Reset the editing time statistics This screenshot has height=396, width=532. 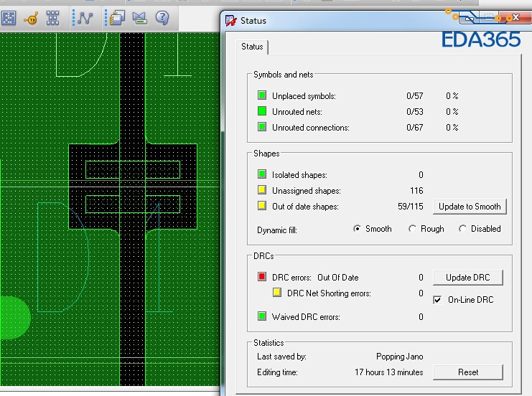[x=467, y=372]
